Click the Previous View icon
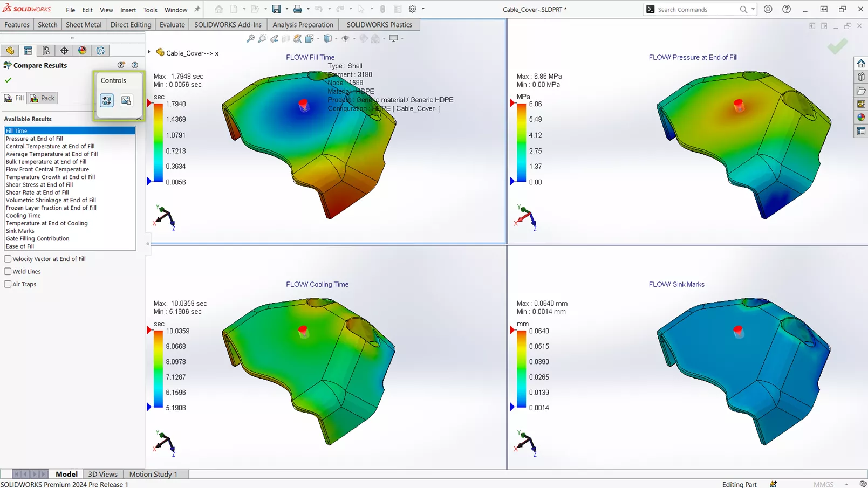The width and height of the screenshot is (868, 488). point(274,38)
